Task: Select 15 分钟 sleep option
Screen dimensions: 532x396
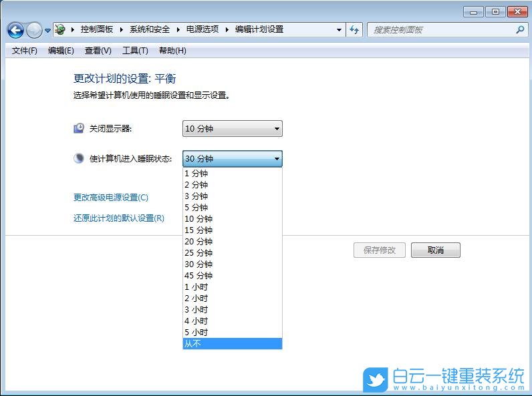Action: 233,230
